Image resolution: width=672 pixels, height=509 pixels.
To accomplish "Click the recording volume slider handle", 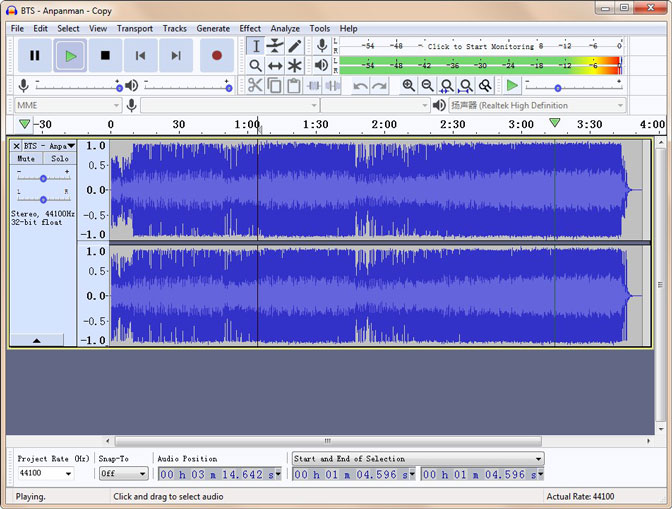I will point(120,88).
